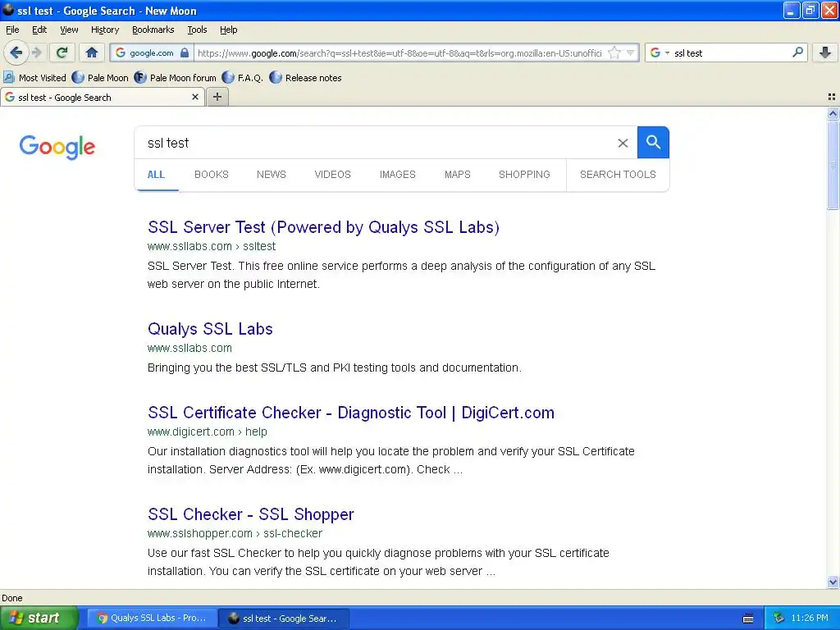Click the google.com site identity label
This screenshot has width=840, height=630.
click(x=152, y=52)
